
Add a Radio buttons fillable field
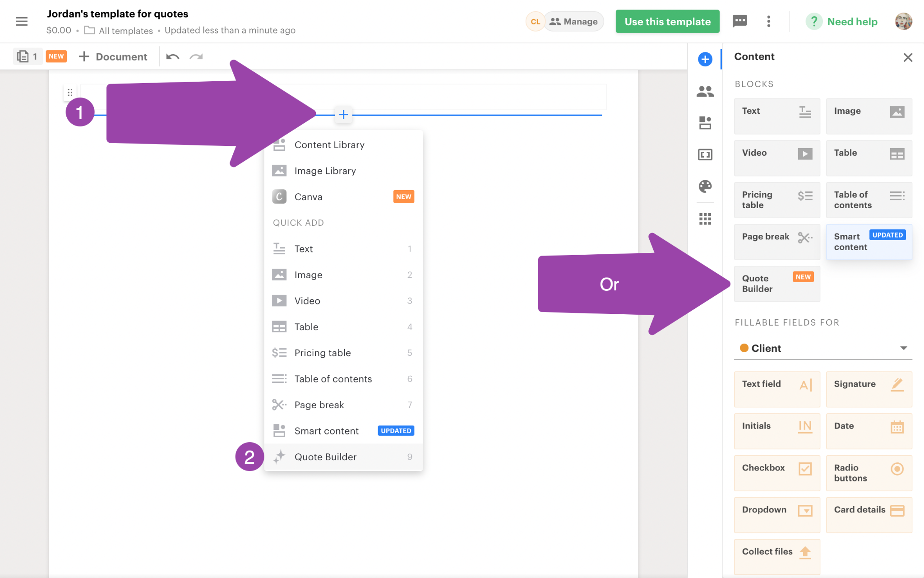[x=869, y=473]
